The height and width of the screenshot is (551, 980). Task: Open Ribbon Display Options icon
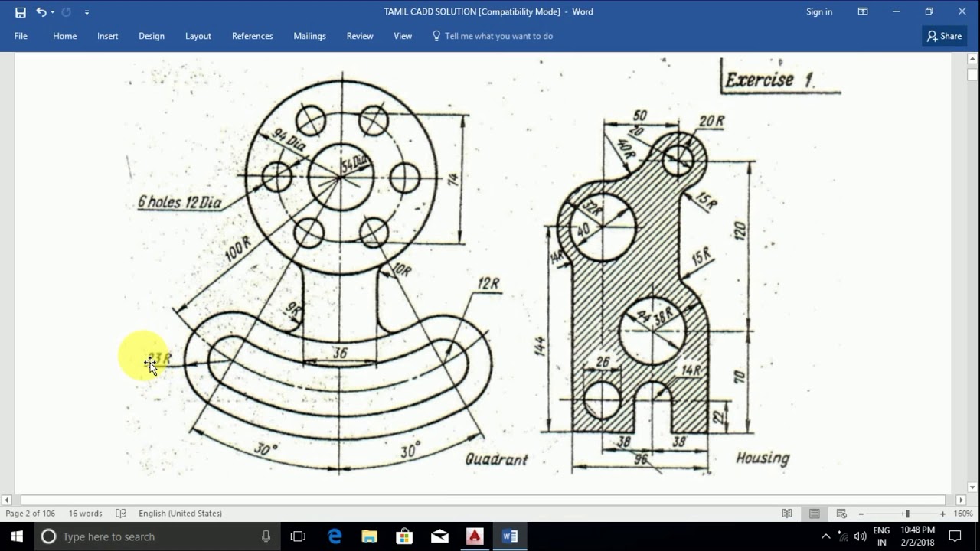point(863,11)
